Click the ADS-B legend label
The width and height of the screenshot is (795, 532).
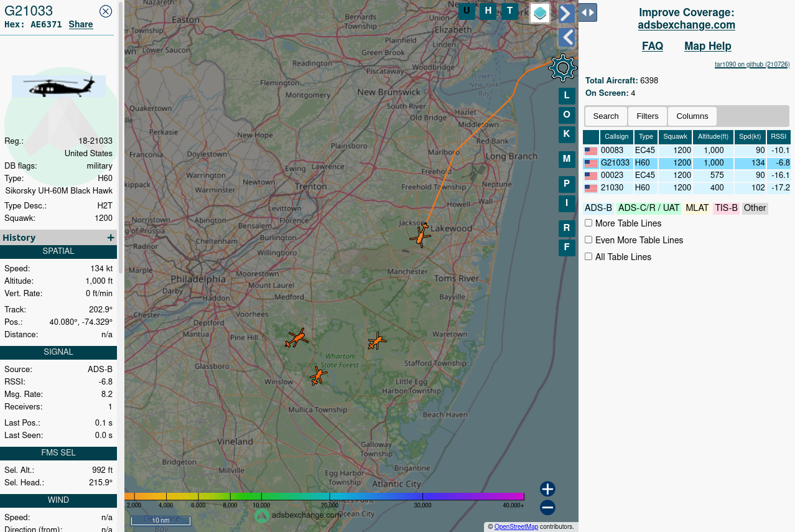(x=598, y=208)
